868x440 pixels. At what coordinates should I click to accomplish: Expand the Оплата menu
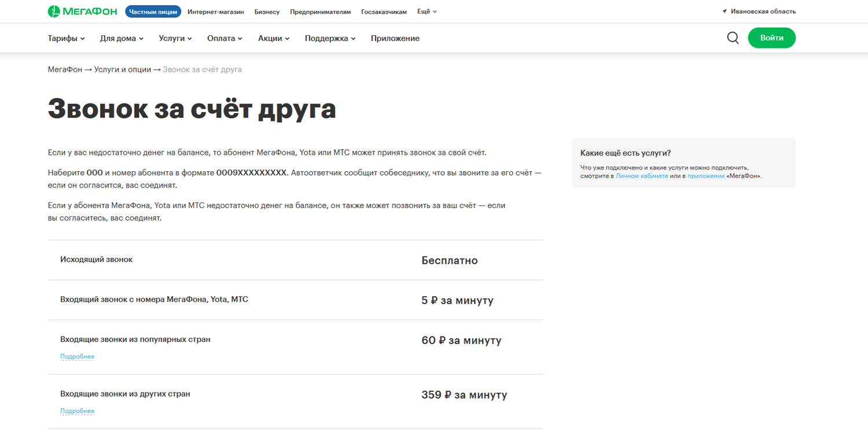pyautogui.click(x=225, y=38)
